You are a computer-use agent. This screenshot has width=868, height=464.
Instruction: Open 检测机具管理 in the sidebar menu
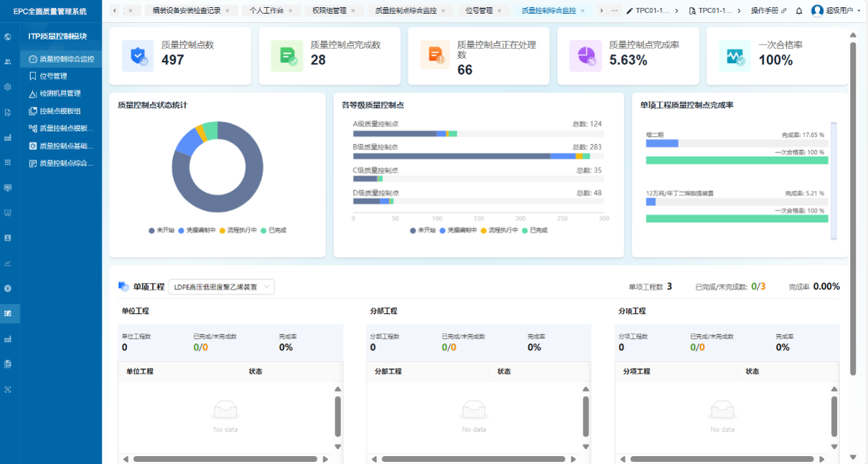60,93
